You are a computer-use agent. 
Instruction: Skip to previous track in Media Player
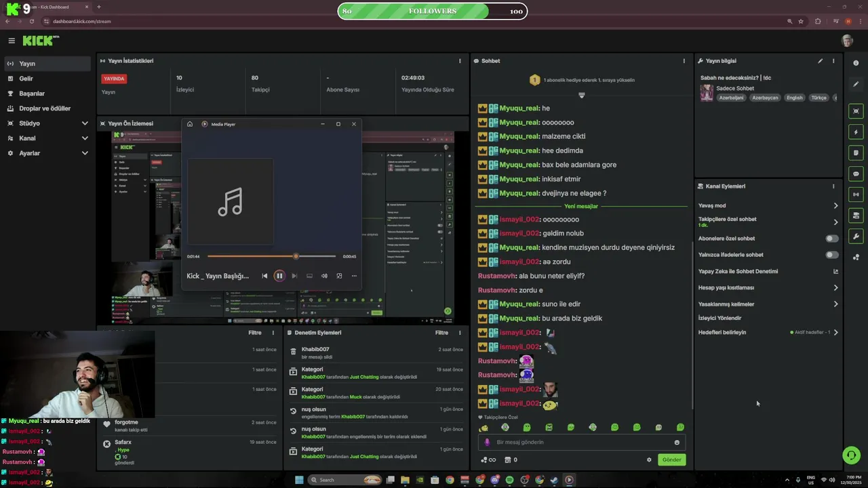[264, 276]
